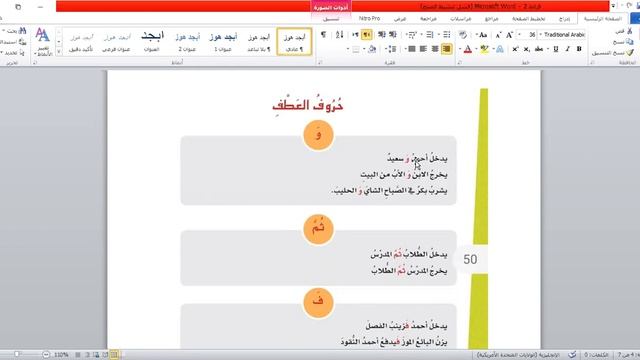Toggle Subscript button
The height and width of the screenshot is (360, 640).
click(527, 49)
